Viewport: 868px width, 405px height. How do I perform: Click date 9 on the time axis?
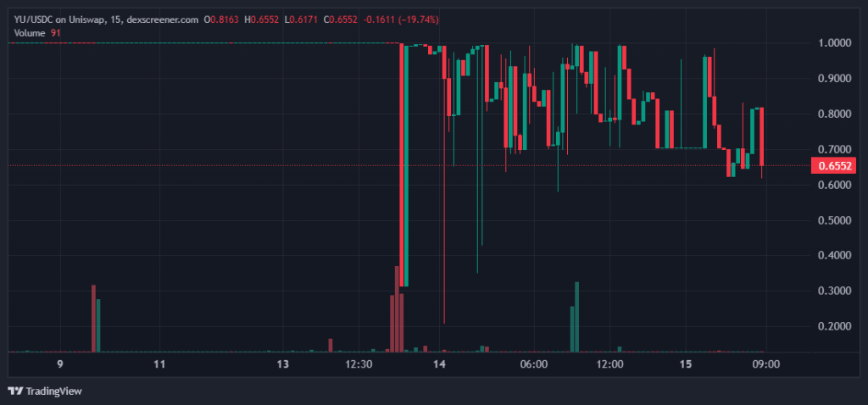[x=59, y=364]
